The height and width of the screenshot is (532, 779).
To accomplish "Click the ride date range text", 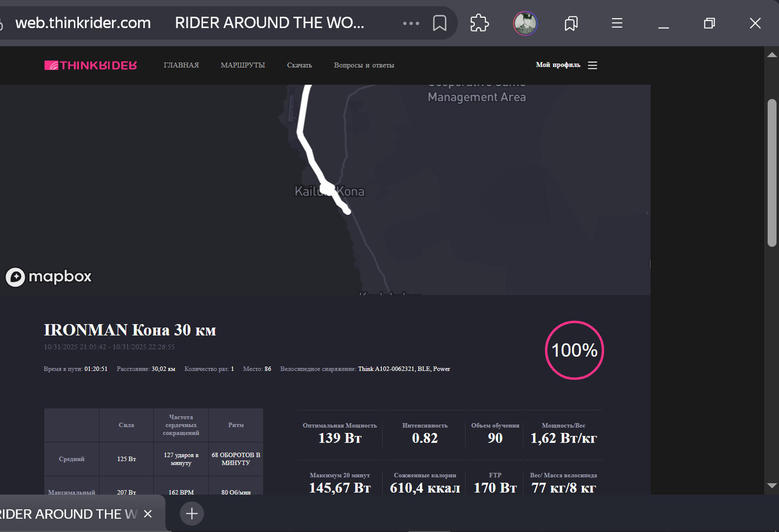I will 109,347.
